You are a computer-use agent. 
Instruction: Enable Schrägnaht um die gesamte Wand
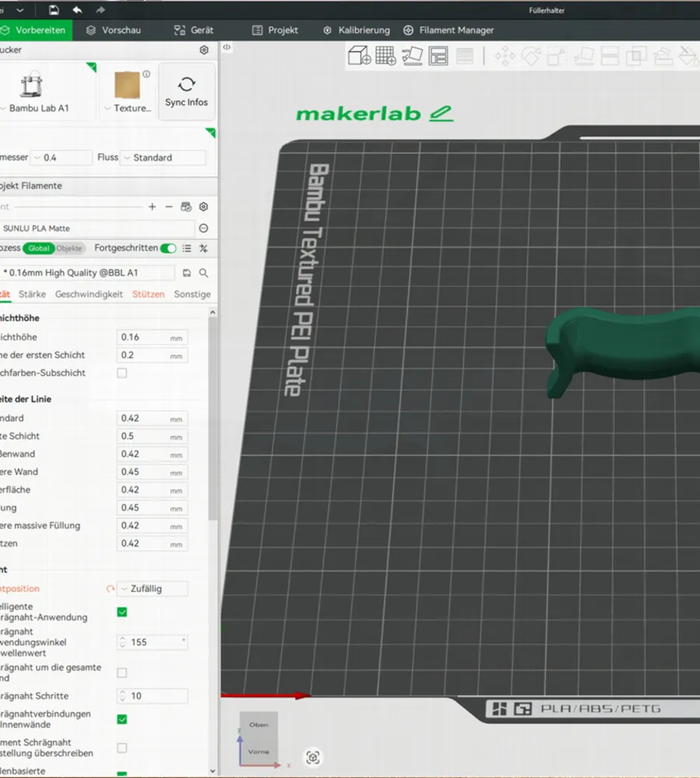point(122,673)
